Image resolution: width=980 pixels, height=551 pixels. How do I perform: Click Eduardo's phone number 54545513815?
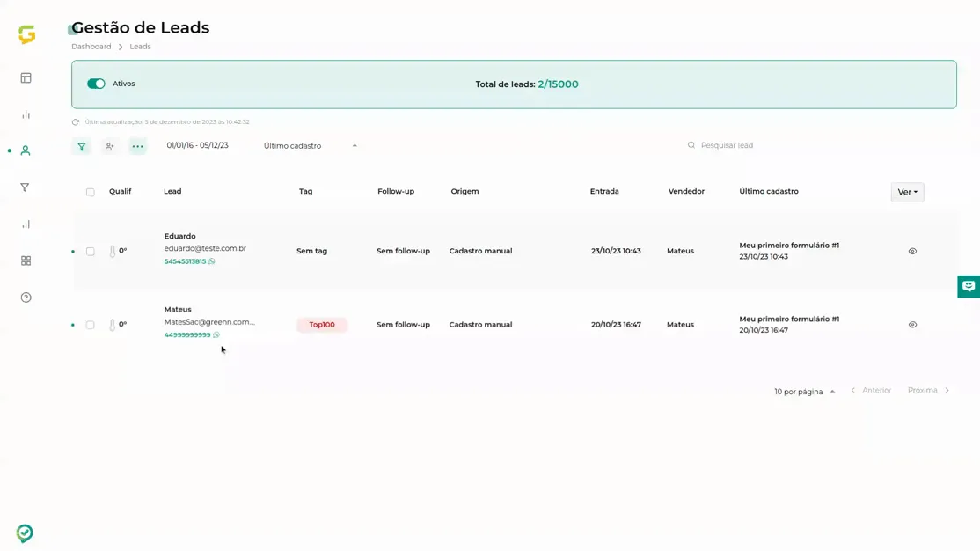[185, 261]
